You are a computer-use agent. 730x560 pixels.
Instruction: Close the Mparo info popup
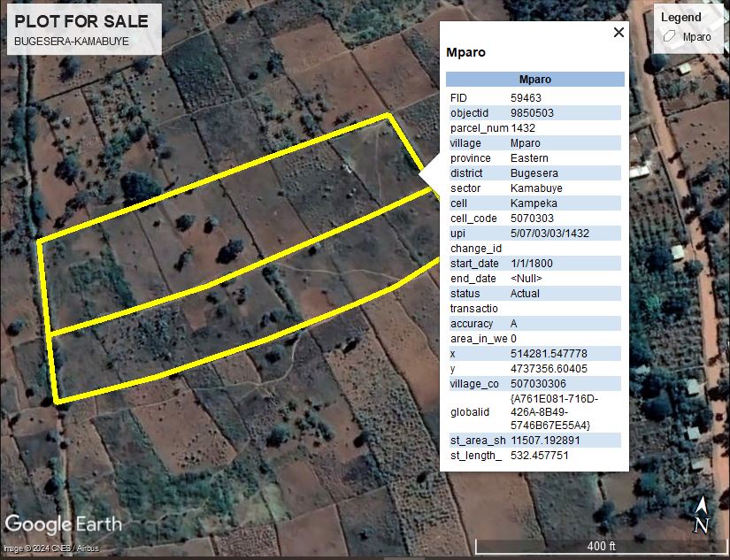(619, 33)
